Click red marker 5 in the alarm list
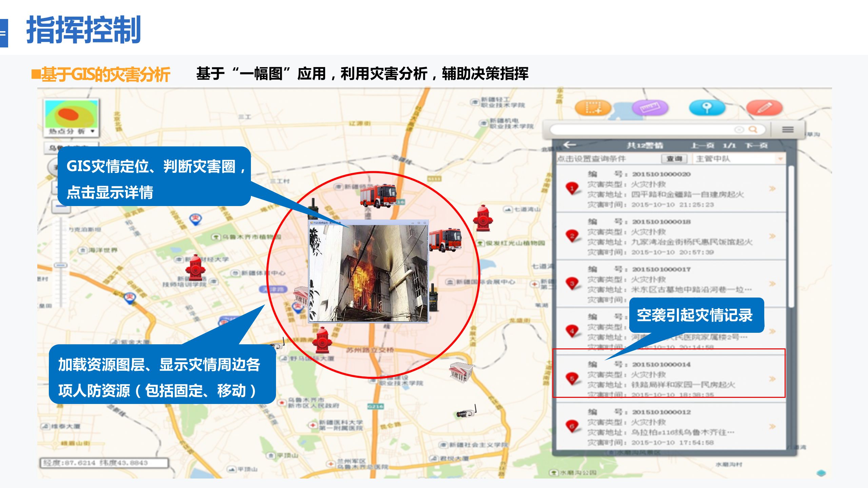868x488 pixels. click(x=572, y=379)
